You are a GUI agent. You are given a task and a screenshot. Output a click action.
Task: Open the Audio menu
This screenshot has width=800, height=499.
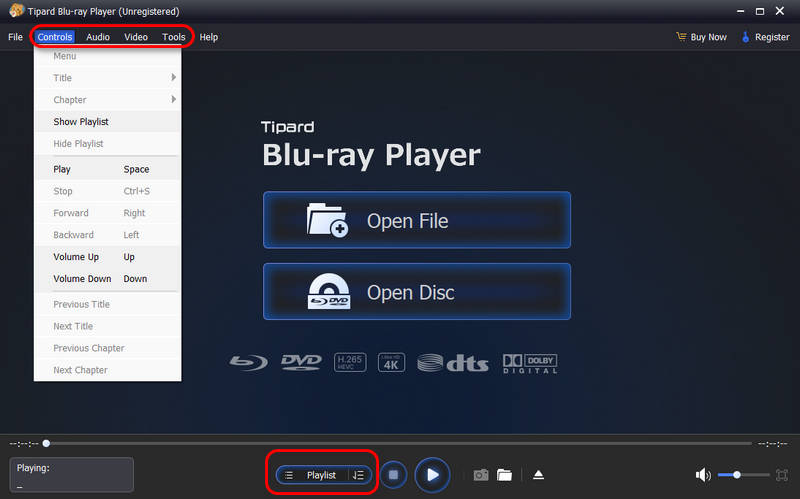coord(97,37)
